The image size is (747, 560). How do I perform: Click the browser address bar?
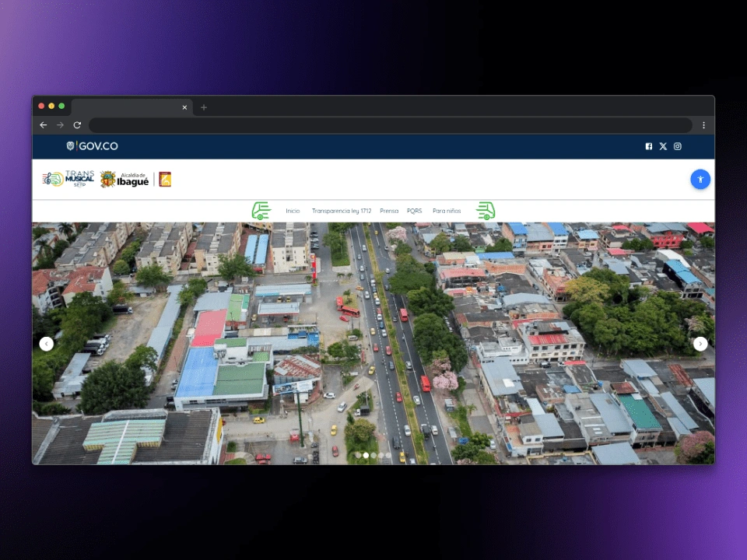pos(390,125)
